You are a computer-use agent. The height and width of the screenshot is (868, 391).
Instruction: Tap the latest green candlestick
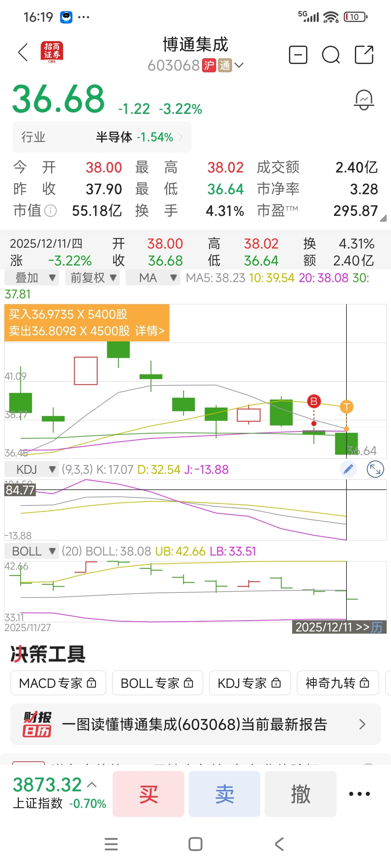coord(346,443)
